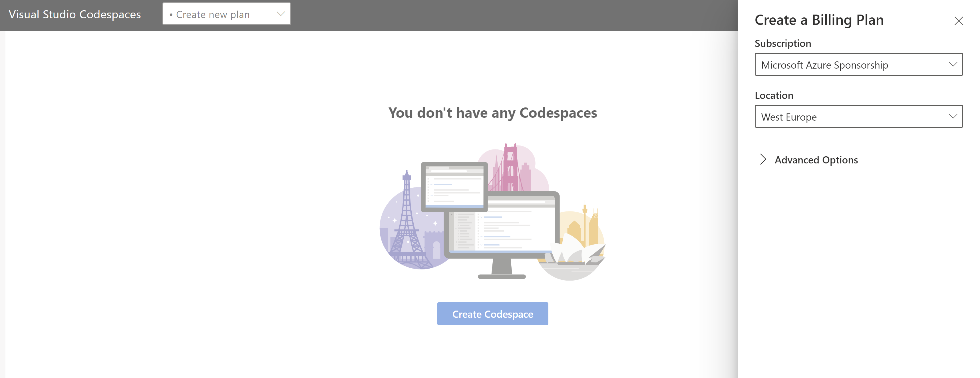Click the You don't have any Codespaces heading
Image resolution: width=980 pixels, height=378 pixels.
[492, 113]
